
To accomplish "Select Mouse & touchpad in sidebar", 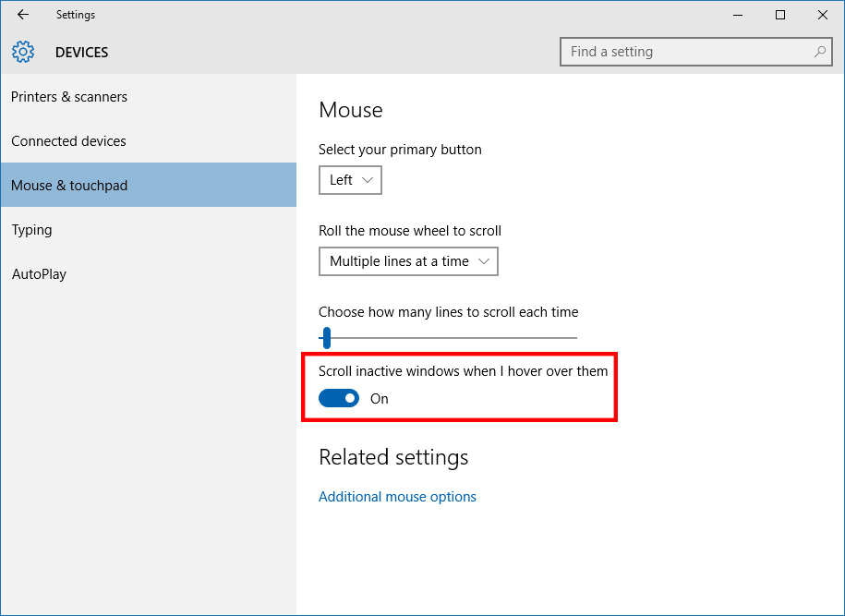I will (x=149, y=185).
